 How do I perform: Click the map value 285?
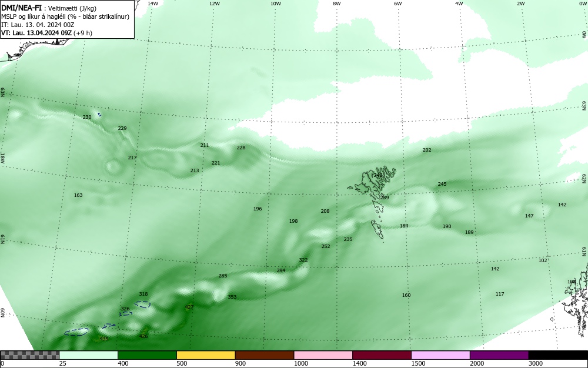pyautogui.click(x=223, y=276)
